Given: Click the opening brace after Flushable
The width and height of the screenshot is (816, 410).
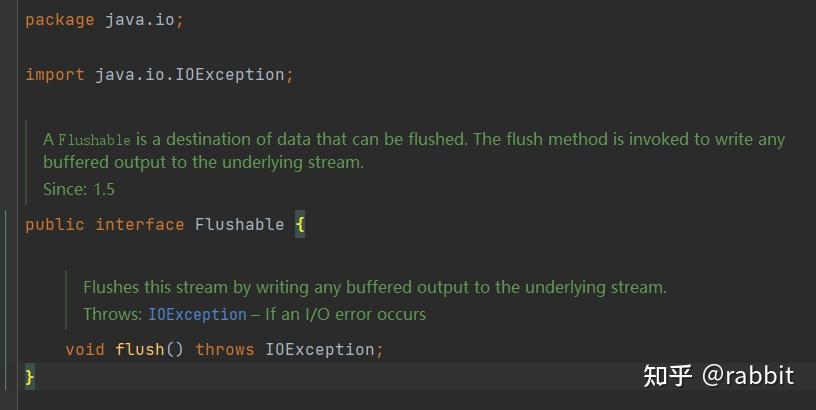Looking at the screenshot, I should tap(300, 225).
